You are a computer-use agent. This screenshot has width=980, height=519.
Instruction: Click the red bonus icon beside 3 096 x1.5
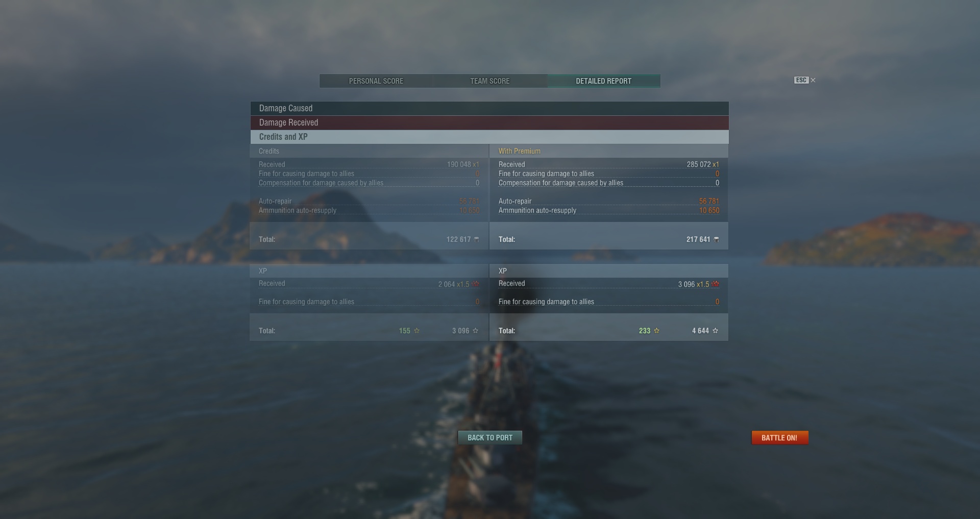click(716, 284)
